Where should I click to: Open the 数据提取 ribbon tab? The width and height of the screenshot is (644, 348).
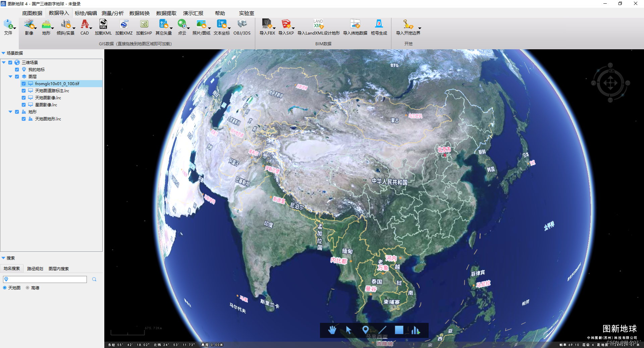[x=166, y=13]
